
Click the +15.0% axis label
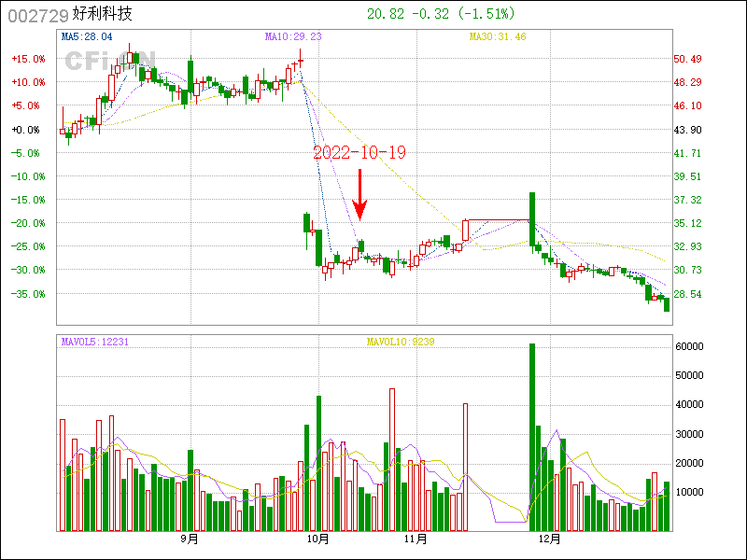coord(28,59)
